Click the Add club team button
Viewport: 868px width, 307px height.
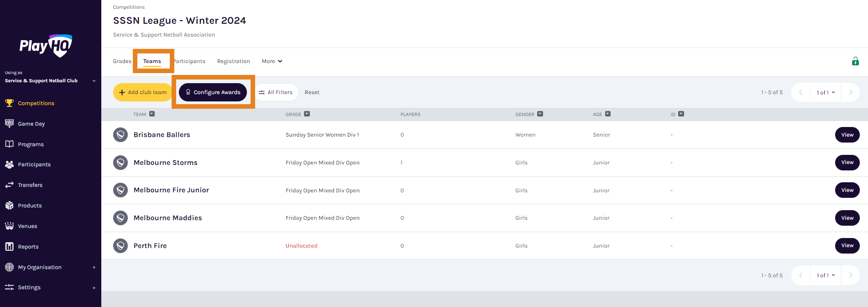point(143,92)
